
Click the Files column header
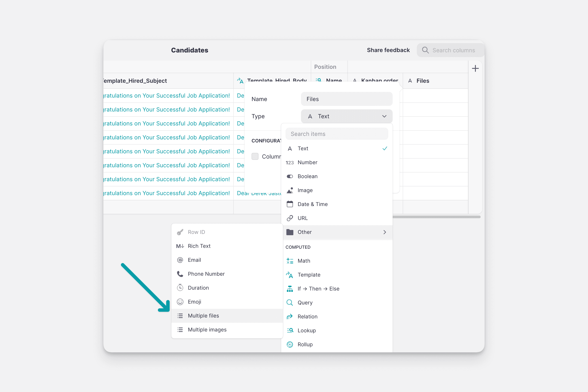tap(435, 81)
